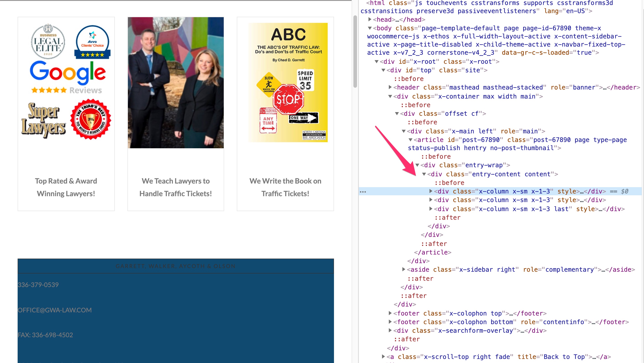Screen dimensions: 644x363
Task: Expand the aside x-sidebar right element
Action: [404, 269]
